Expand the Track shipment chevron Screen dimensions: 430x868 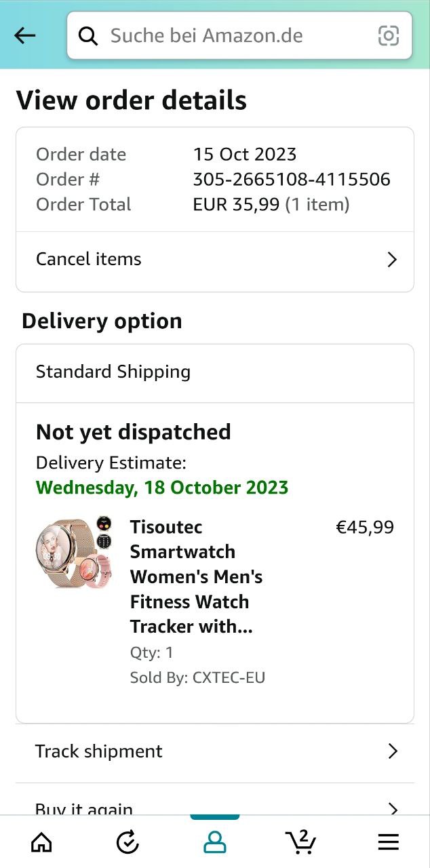(x=392, y=751)
